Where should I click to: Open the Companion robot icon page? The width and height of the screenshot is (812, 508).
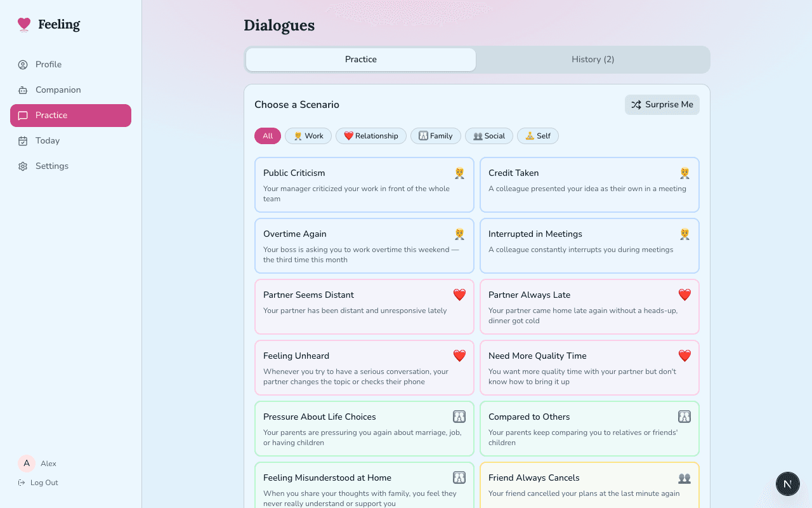[23, 90]
